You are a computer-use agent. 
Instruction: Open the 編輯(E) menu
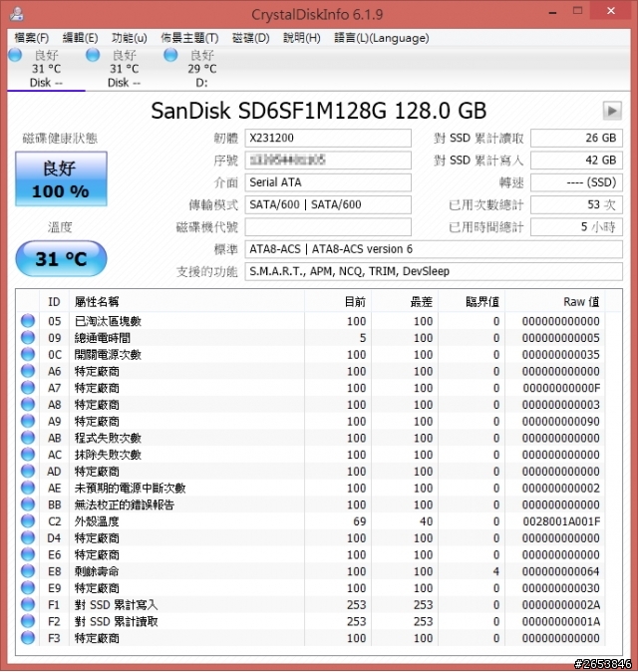tap(80, 38)
